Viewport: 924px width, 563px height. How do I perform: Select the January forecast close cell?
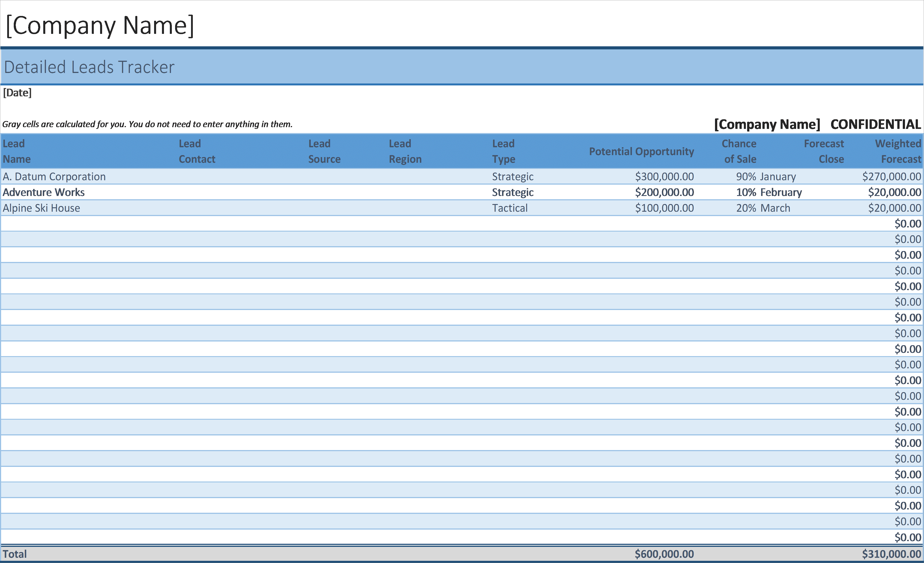(x=778, y=177)
